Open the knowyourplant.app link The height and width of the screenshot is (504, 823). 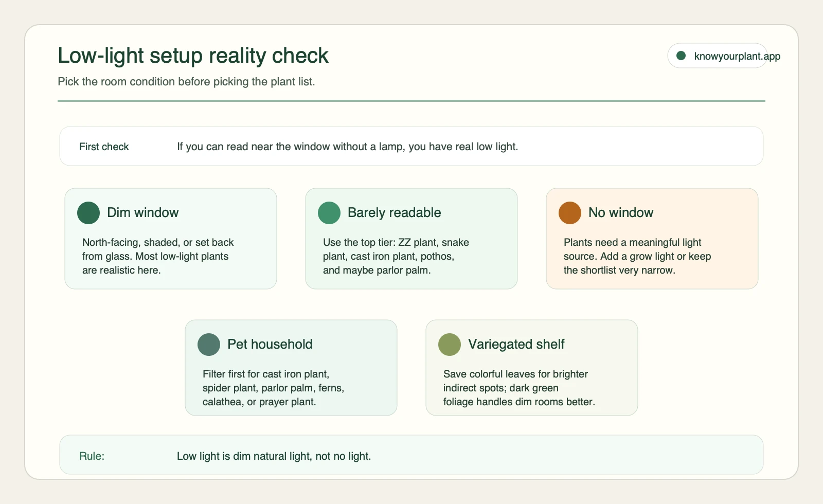click(x=737, y=56)
